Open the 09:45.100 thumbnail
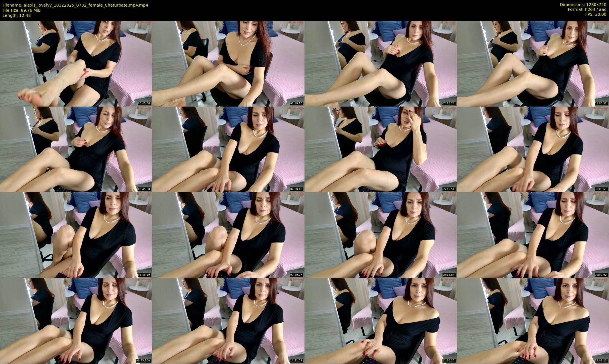 76,321
